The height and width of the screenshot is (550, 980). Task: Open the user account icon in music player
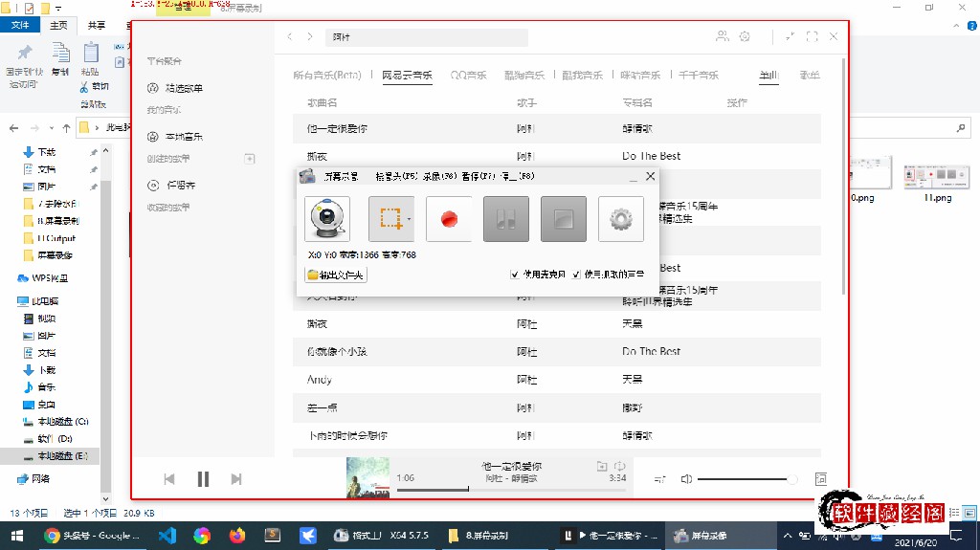722,36
